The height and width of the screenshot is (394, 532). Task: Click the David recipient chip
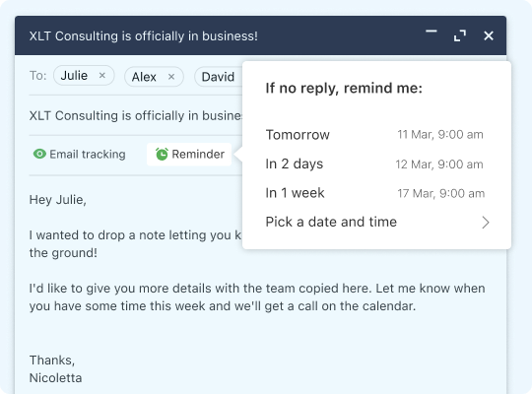point(218,77)
